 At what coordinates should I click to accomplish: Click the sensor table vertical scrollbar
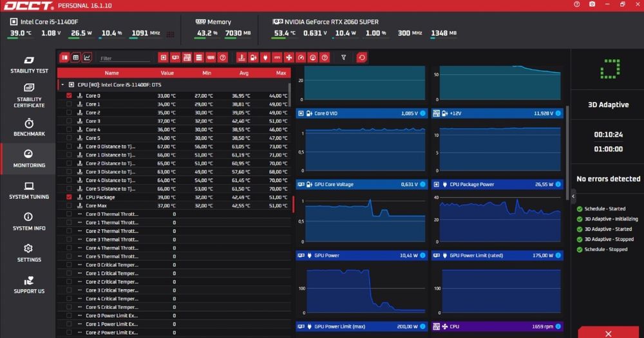click(289, 95)
